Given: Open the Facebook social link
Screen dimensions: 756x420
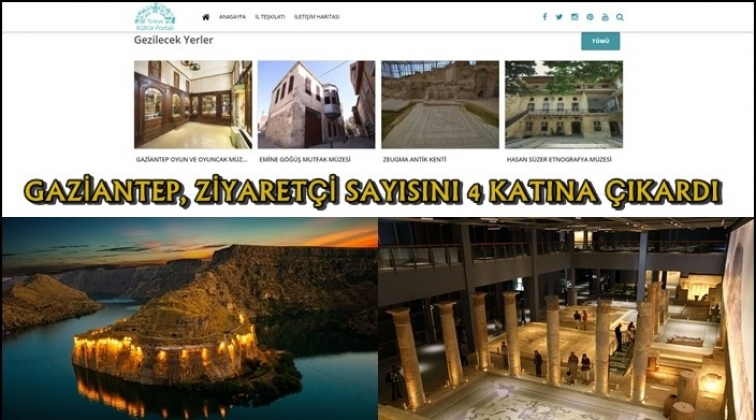Looking at the screenshot, I should coord(545,17).
